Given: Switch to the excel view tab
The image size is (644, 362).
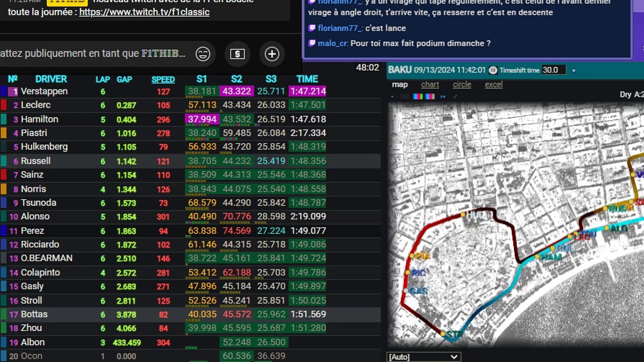Looking at the screenshot, I should coord(494,84).
